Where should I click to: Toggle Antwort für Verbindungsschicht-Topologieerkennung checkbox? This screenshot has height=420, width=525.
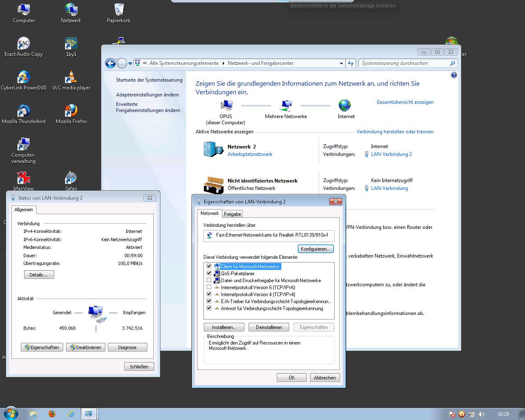click(209, 308)
